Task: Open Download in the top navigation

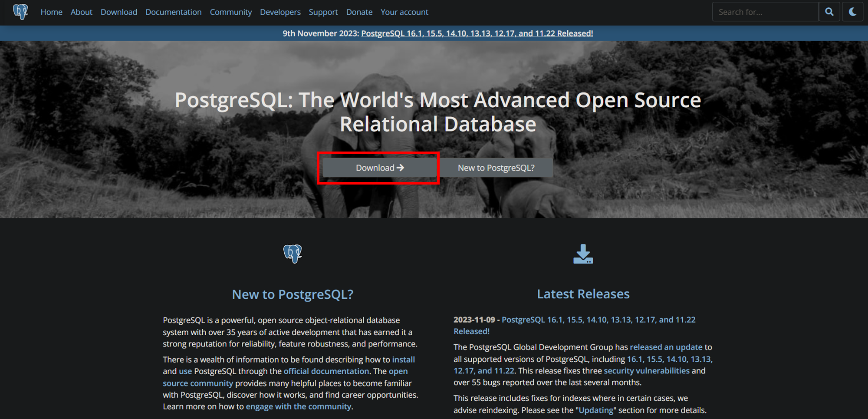Action: (x=119, y=12)
